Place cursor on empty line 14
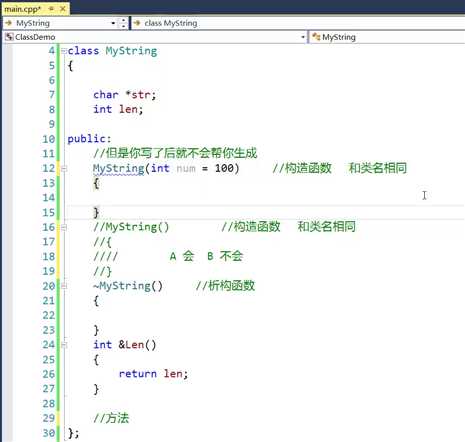Image resolution: width=465 pixels, height=442 pixels. pos(265,198)
